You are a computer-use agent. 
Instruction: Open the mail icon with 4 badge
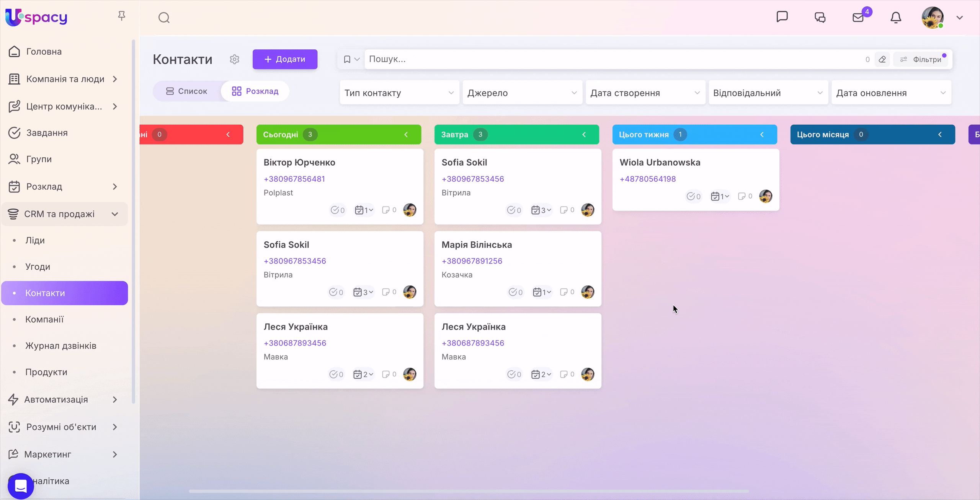click(x=858, y=17)
